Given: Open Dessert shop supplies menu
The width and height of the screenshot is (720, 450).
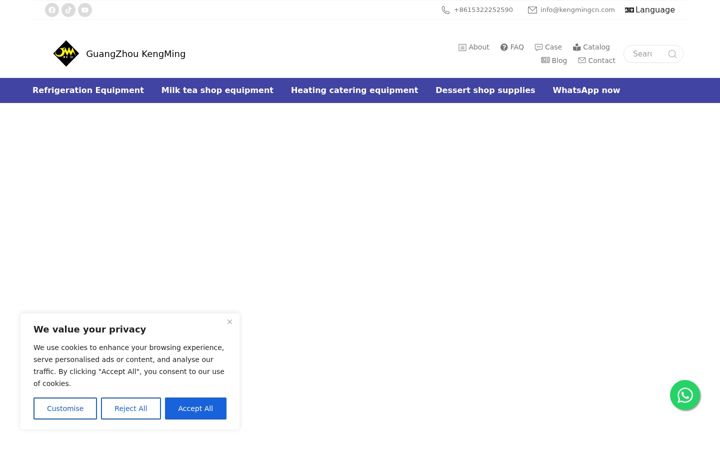Looking at the screenshot, I should point(485,90).
